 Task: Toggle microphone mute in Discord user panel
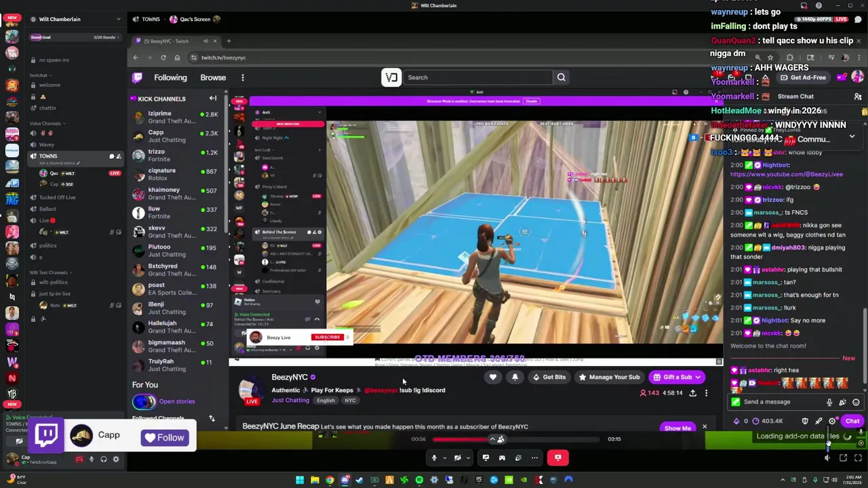pyautogui.click(x=92, y=460)
